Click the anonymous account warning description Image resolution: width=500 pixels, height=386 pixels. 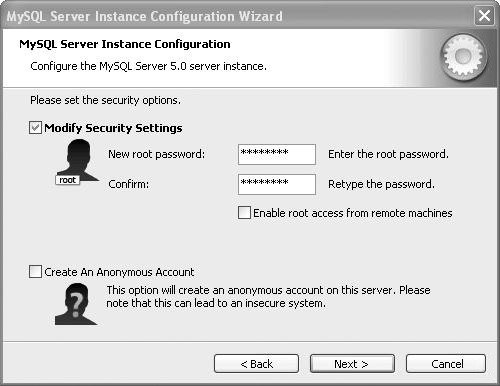[268, 297]
